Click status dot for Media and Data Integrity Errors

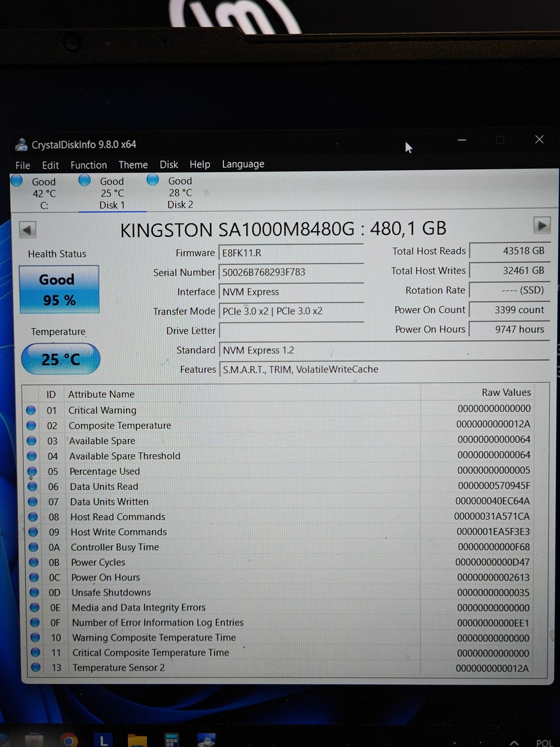[35, 608]
